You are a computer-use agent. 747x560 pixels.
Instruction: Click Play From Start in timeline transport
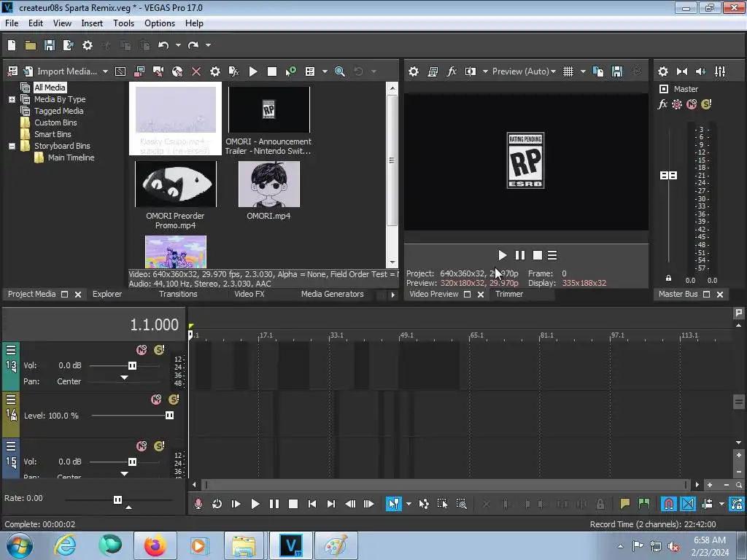[236, 504]
